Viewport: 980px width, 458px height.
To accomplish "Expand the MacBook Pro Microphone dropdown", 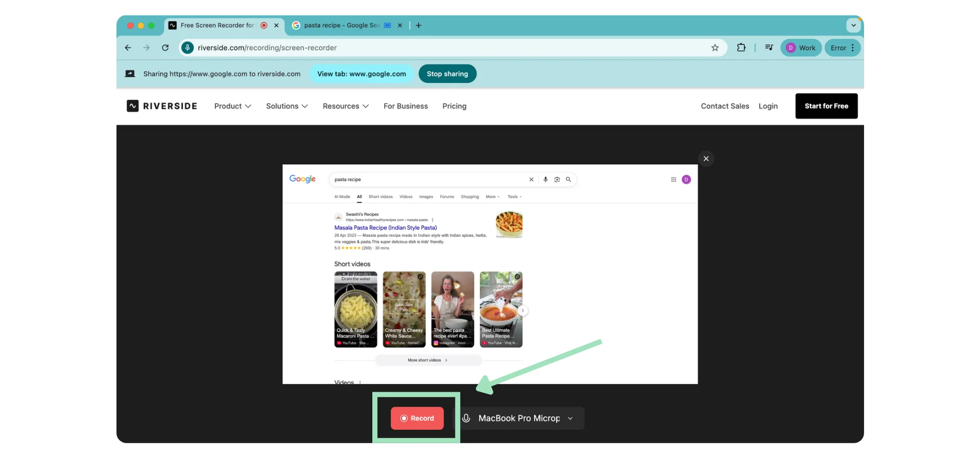I will tap(570, 418).
